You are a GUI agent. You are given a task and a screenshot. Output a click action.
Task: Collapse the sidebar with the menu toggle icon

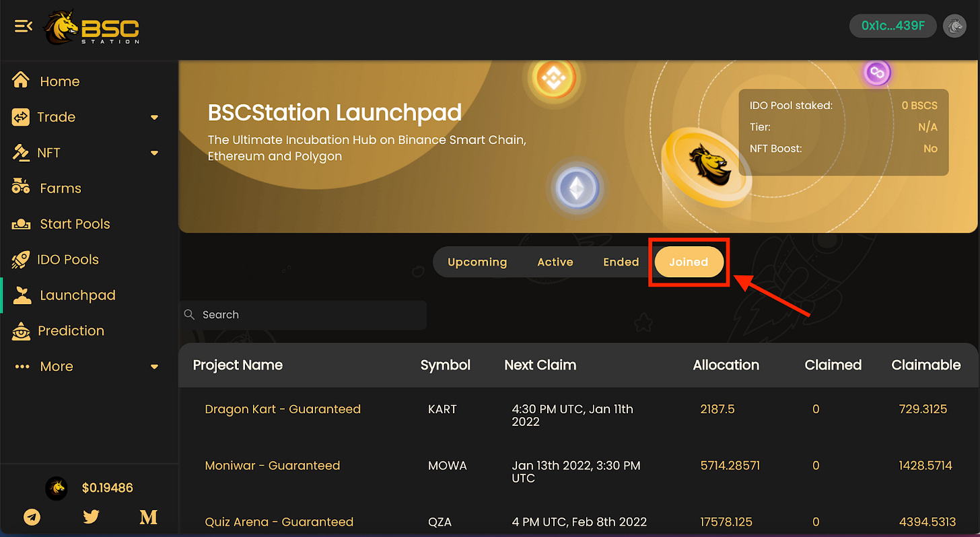click(x=24, y=26)
